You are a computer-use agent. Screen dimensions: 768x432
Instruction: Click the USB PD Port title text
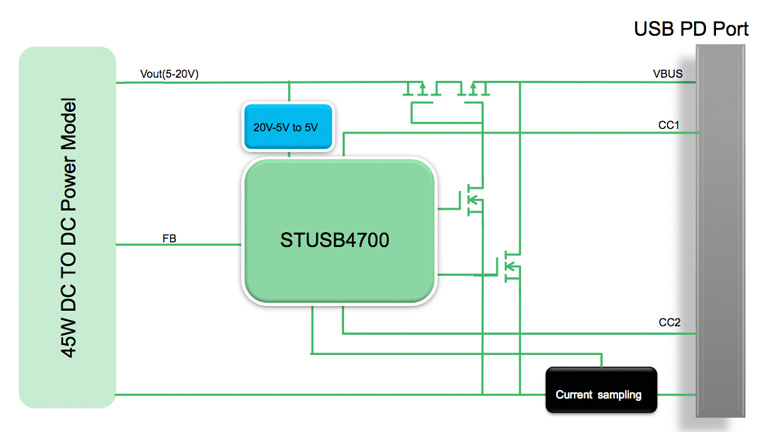pos(691,28)
